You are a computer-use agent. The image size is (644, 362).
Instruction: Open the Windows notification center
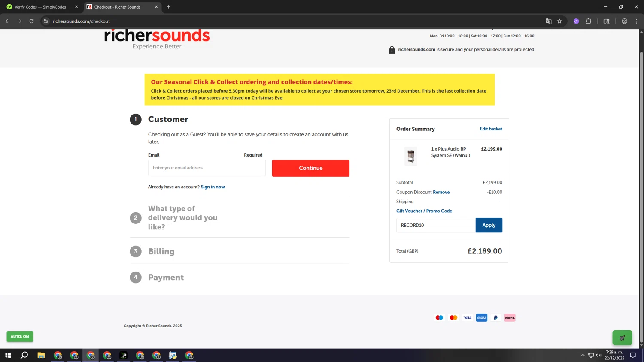coord(633,355)
